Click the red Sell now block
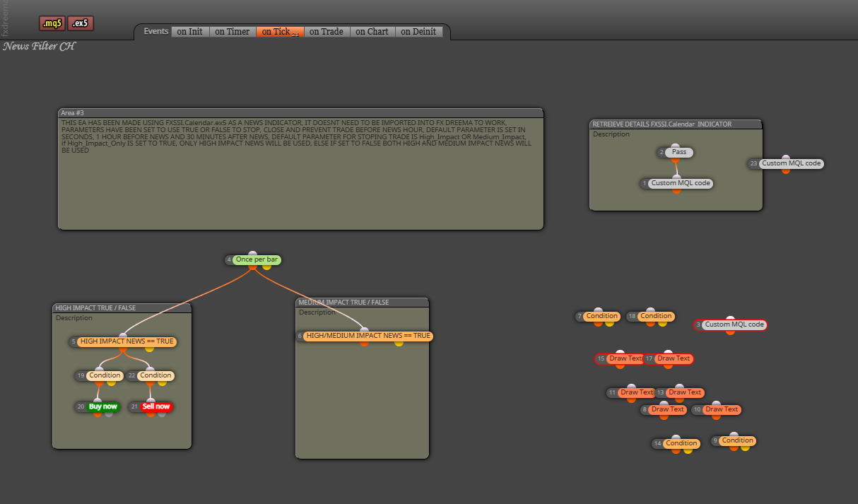 (156, 406)
